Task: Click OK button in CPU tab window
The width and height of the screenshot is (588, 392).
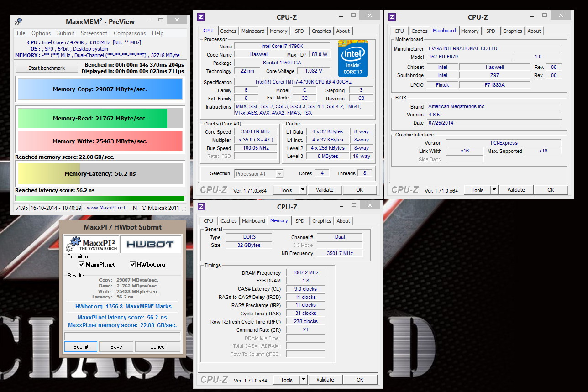Action: pos(359,190)
